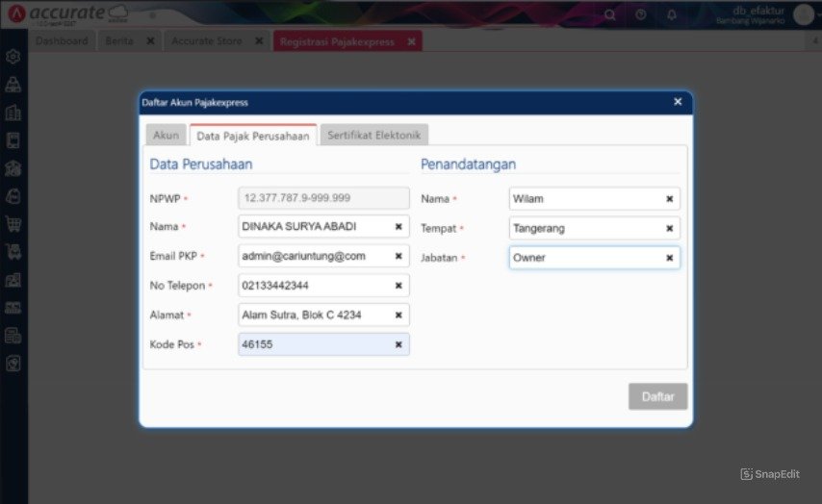Open the search icon in top bar
Image resolution: width=822 pixels, height=504 pixels.
pos(609,14)
